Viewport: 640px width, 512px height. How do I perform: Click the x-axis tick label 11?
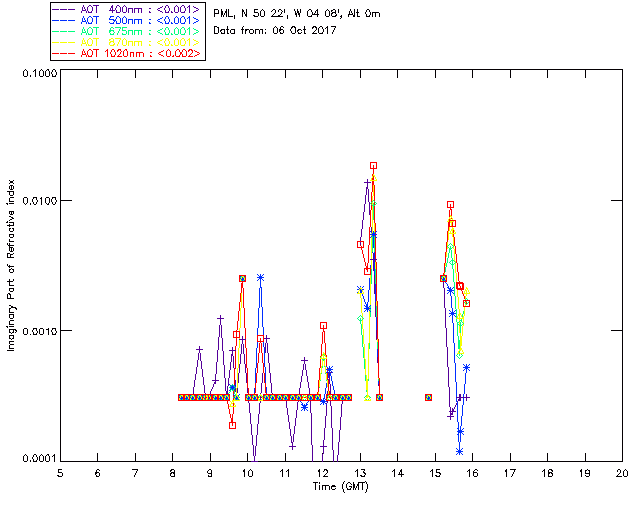285,473
